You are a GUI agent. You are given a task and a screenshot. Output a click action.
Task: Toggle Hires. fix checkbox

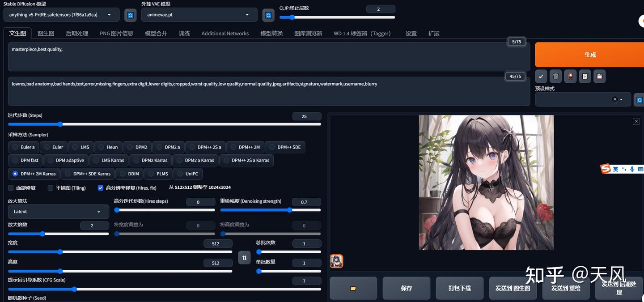101,188
